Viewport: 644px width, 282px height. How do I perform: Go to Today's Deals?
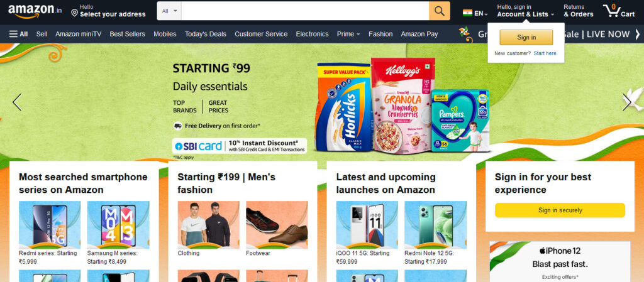pyautogui.click(x=206, y=34)
